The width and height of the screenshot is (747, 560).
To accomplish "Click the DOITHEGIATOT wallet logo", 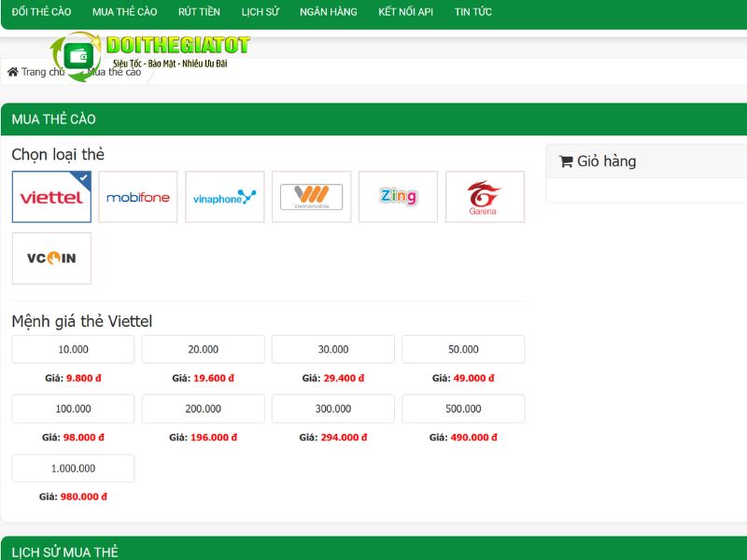I will [149, 56].
